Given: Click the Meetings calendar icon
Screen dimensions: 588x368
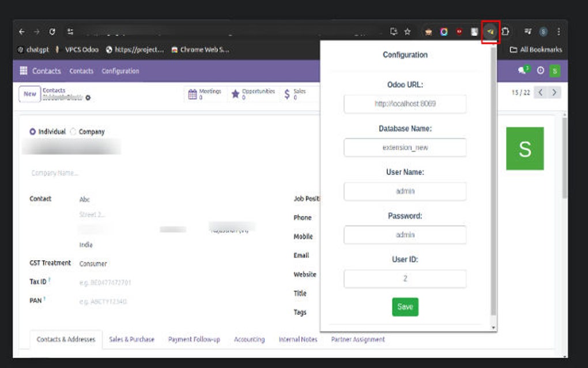Looking at the screenshot, I should [x=192, y=93].
